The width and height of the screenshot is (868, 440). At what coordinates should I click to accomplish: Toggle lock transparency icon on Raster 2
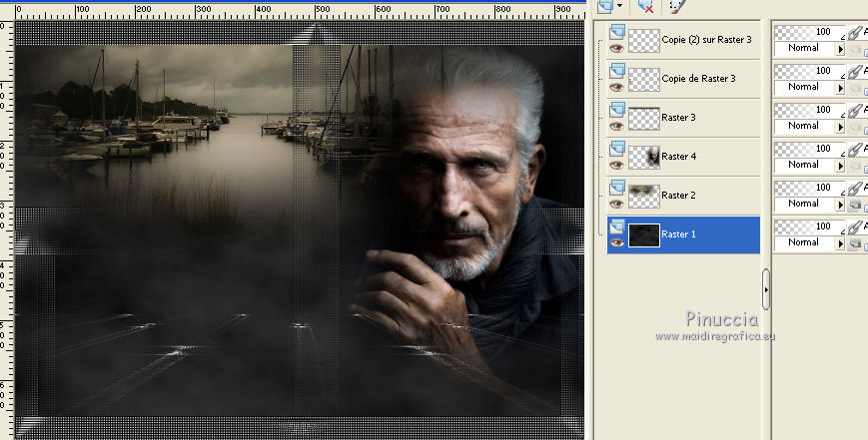click(855, 206)
